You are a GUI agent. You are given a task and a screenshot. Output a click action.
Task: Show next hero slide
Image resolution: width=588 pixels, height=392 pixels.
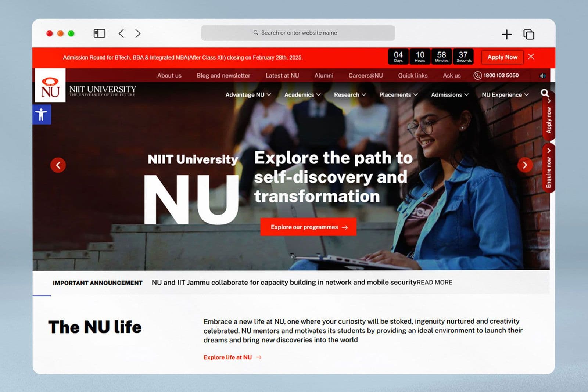point(525,165)
